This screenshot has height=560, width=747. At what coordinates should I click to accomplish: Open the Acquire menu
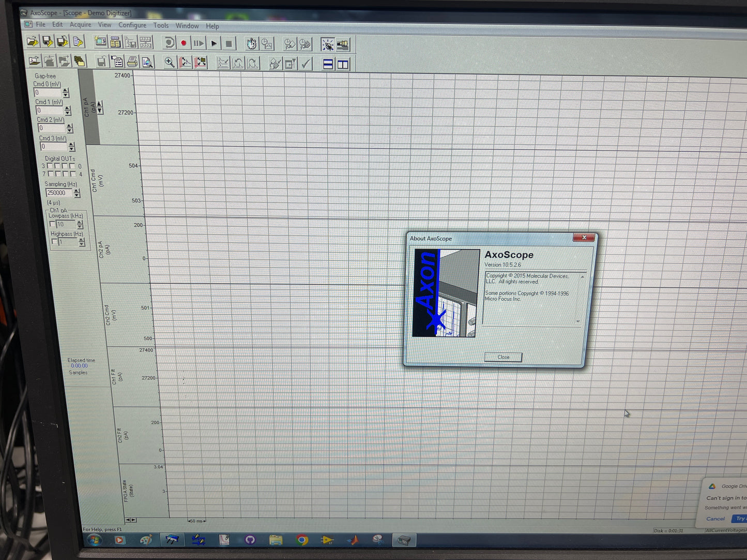pyautogui.click(x=80, y=25)
